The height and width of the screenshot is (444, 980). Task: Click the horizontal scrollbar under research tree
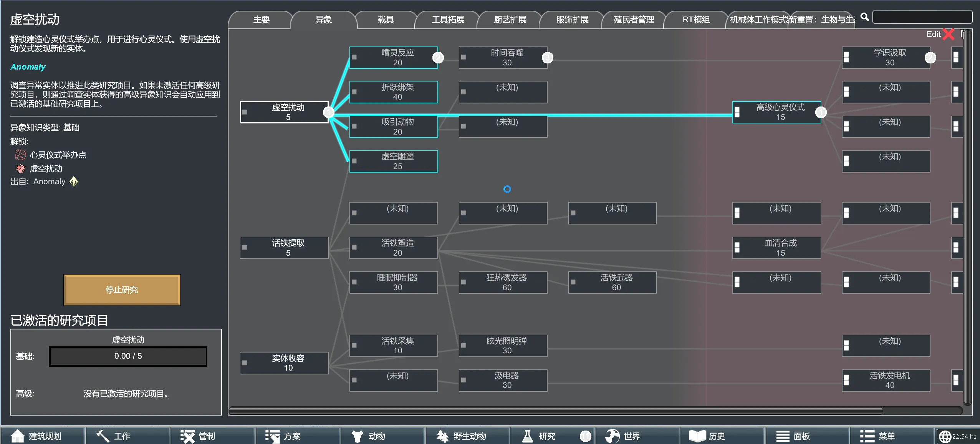click(x=555, y=411)
